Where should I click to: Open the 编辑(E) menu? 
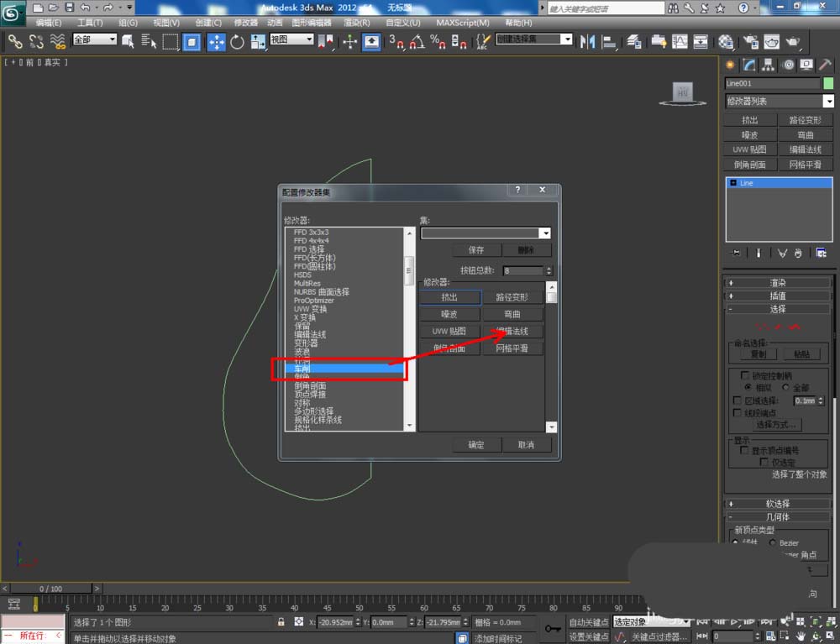click(x=48, y=23)
